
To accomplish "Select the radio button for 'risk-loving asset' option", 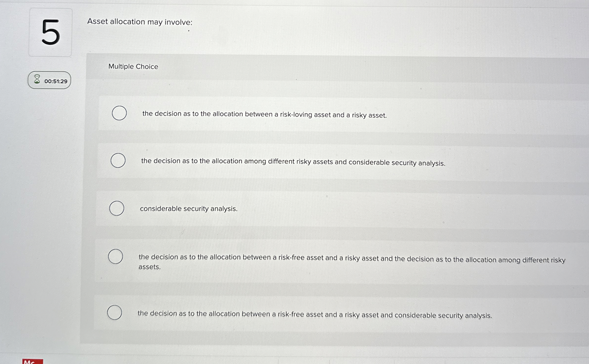I will pos(119,113).
